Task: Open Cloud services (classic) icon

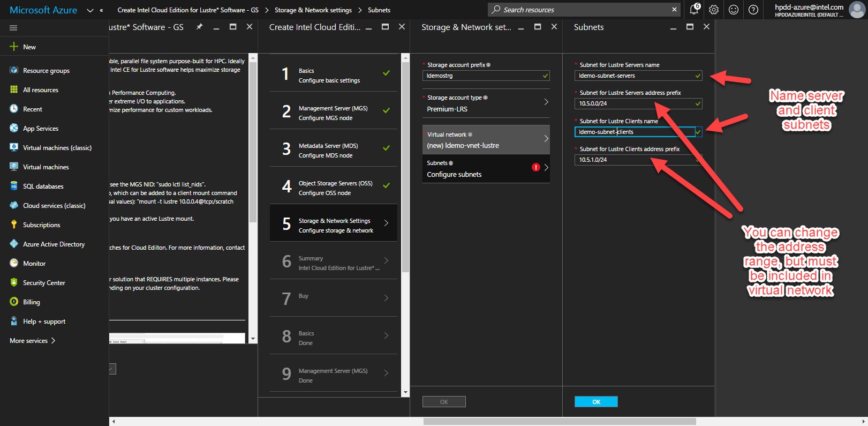Action: tap(14, 205)
